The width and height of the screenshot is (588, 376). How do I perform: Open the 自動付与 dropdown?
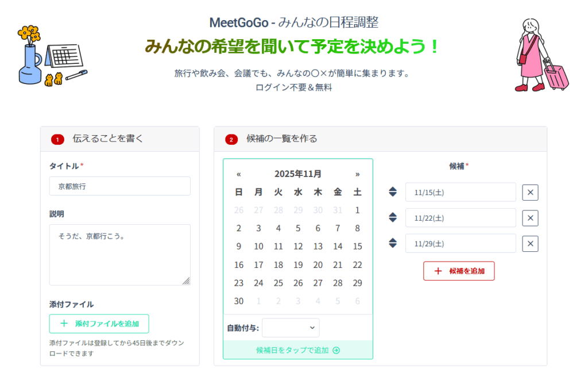pyautogui.click(x=291, y=328)
